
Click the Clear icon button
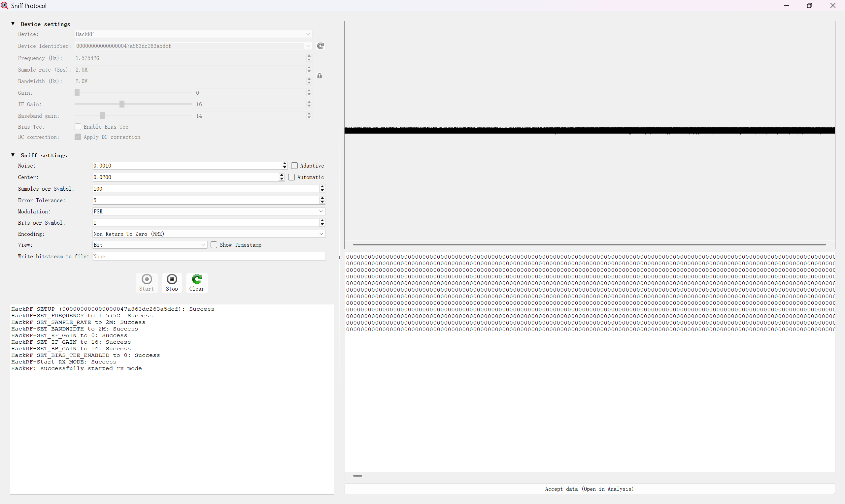[197, 279]
